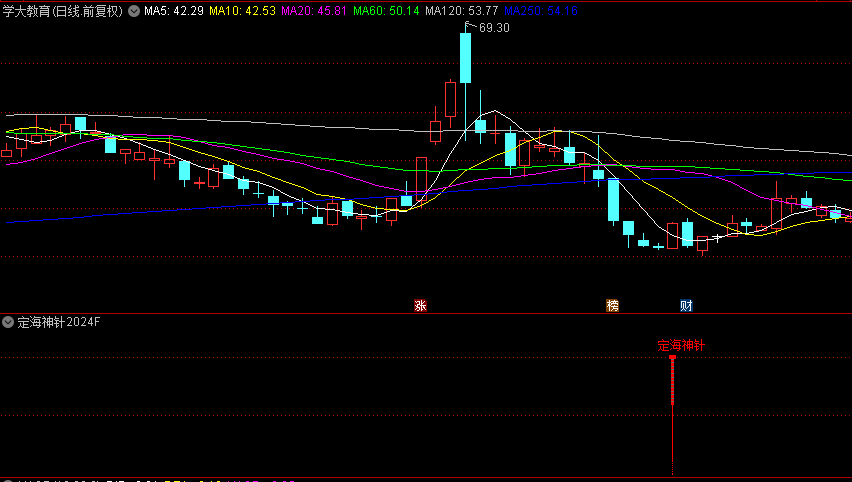Click the 学大教育(日线.前复权) title text

63,11
